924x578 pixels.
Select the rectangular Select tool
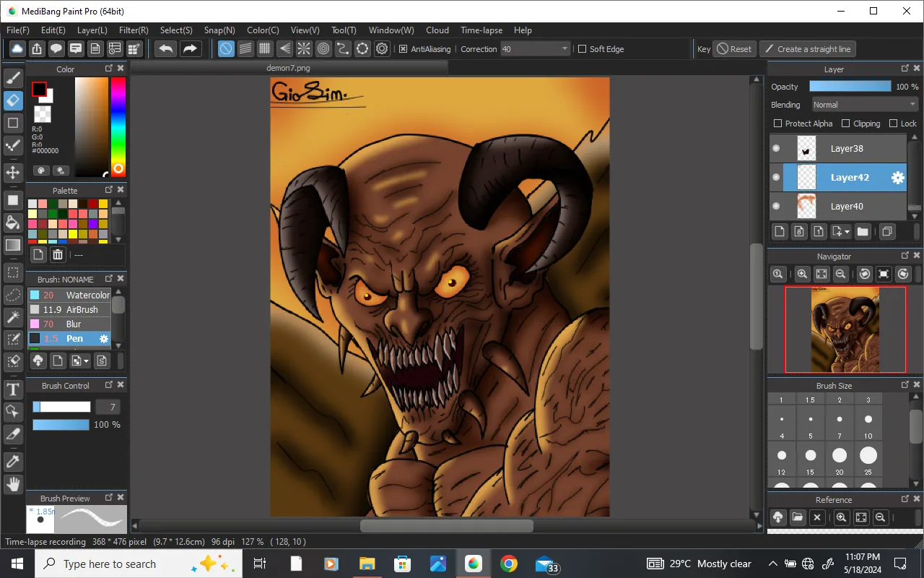coord(13,272)
